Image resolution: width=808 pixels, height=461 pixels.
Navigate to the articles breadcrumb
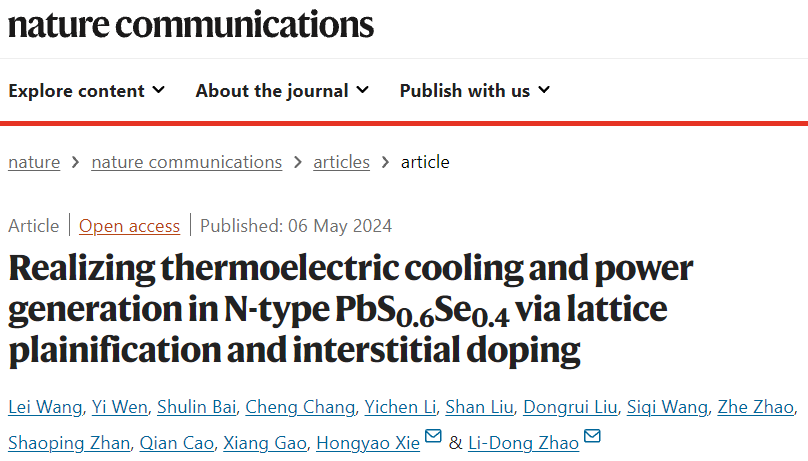(342, 162)
